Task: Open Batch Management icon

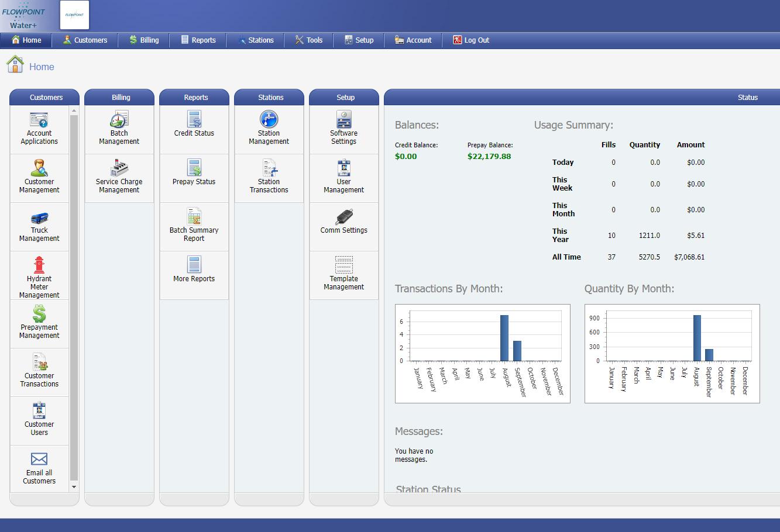Action: tap(119, 120)
